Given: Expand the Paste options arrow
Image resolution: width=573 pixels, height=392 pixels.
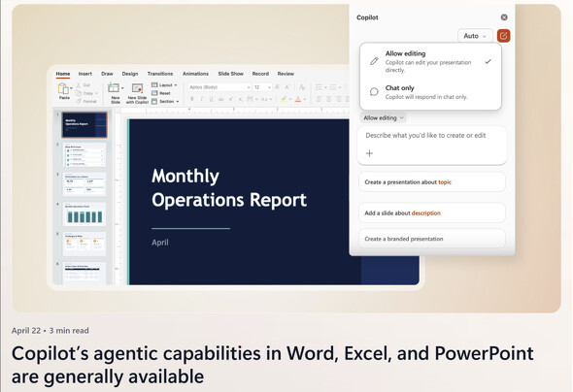Looking at the screenshot, I should click(x=71, y=88).
